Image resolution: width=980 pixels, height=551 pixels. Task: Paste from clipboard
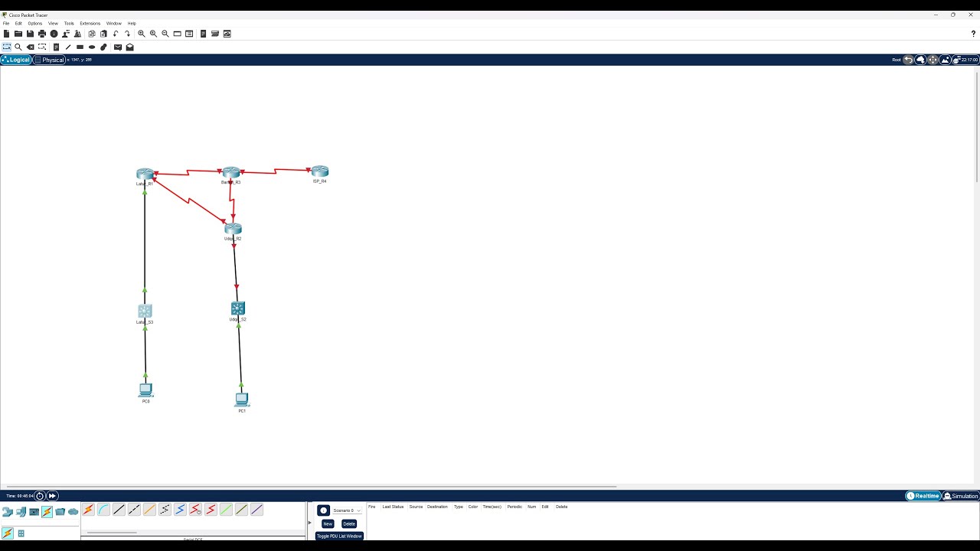103,34
